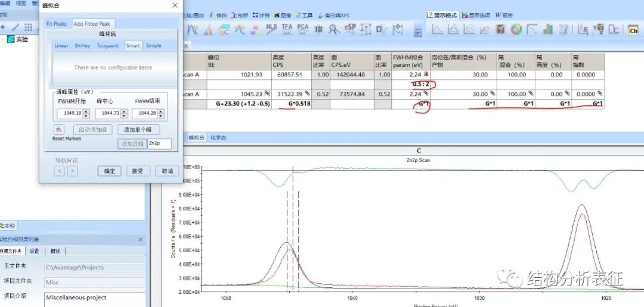Select the first line-plot display mode icon
Viewport: 644px width, 307px height.
point(437,29)
